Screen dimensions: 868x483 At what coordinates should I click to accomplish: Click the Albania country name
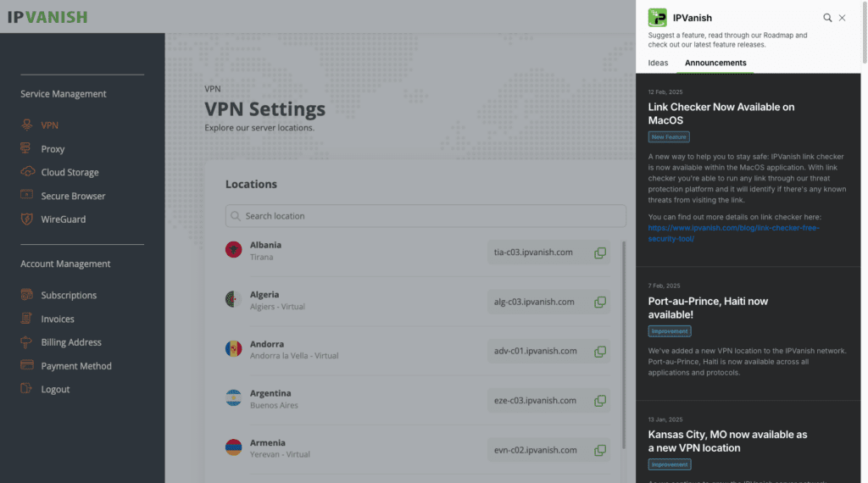pos(265,245)
